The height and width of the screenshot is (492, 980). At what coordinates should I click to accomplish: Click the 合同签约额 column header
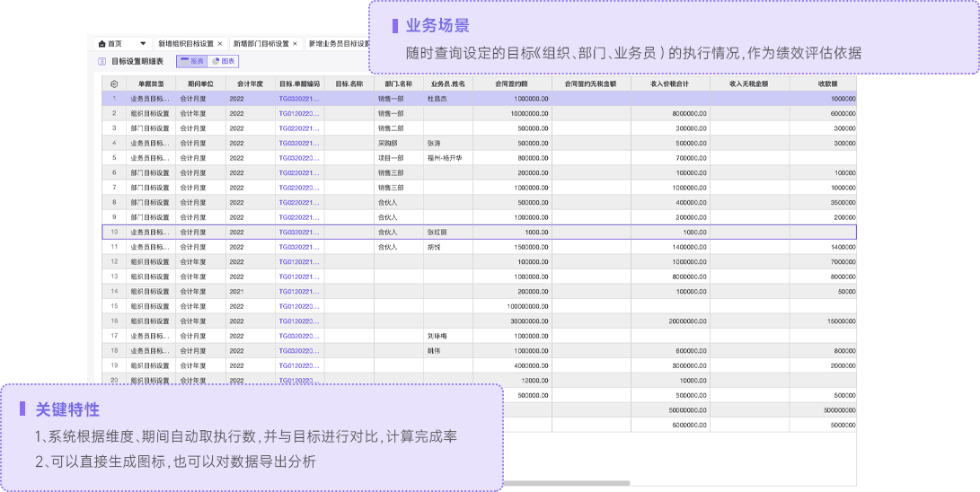point(511,83)
